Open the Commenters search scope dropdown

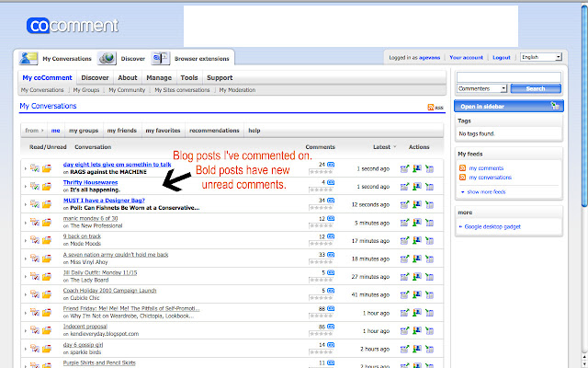[481, 88]
